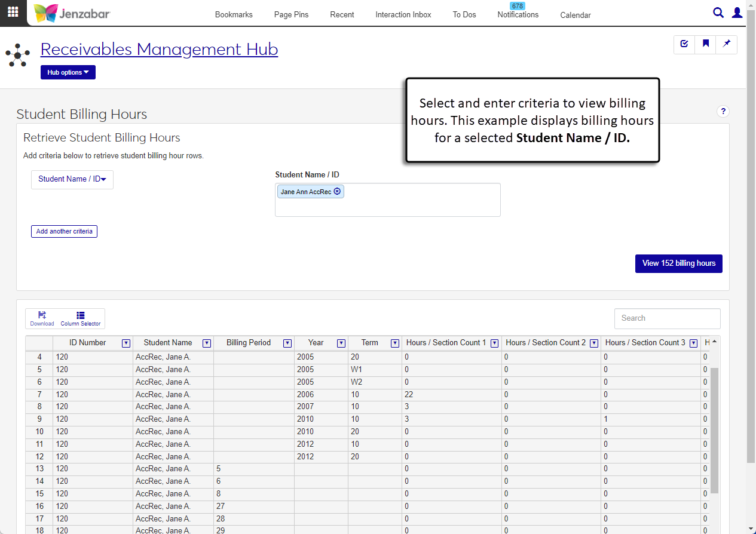756x534 pixels.
Task: Open the Year column filter arrow
Action: click(x=341, y=343)
